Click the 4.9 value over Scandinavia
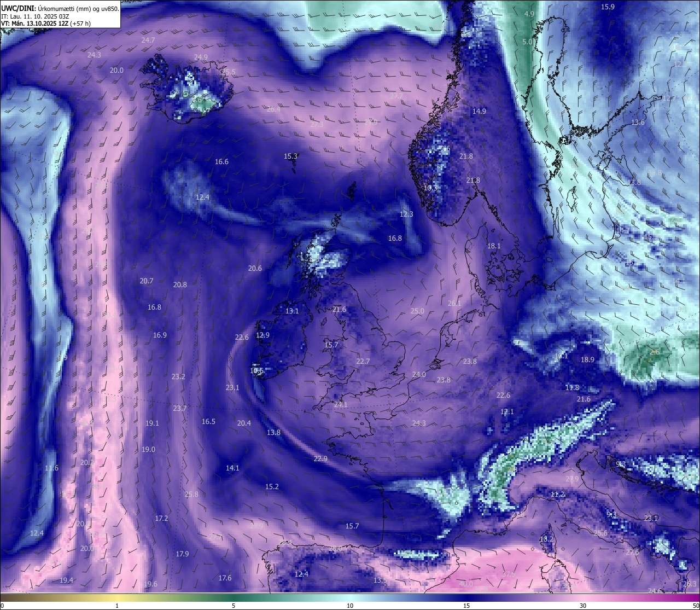700x610 pixels. (529, 14)
